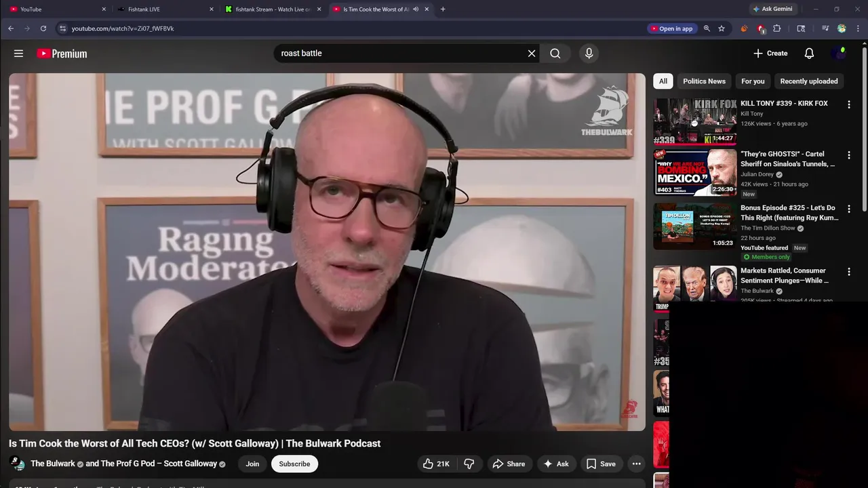This screenshot has width=868, height=488.
Task: Visit The Tim Dillon Show channel
Action: pos(768,228)
